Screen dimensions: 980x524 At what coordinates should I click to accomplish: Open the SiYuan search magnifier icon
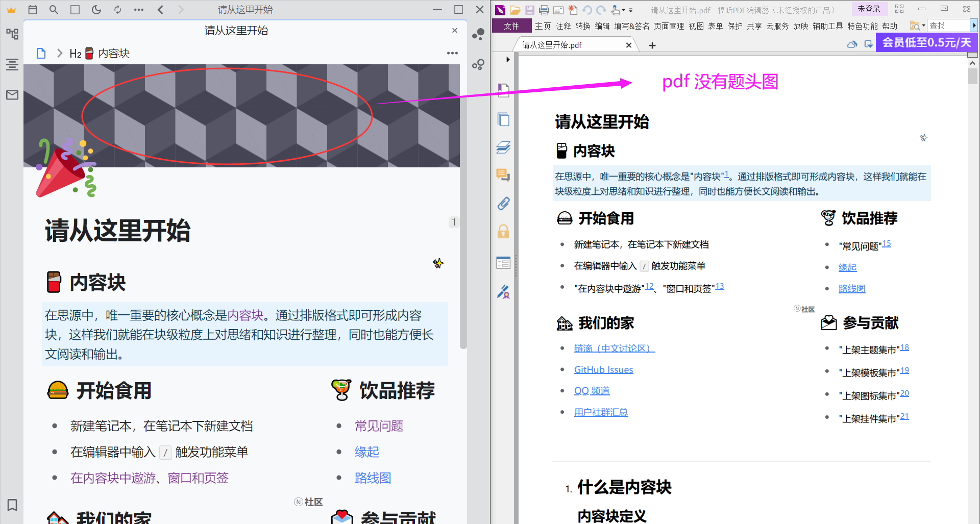(54, 10)
